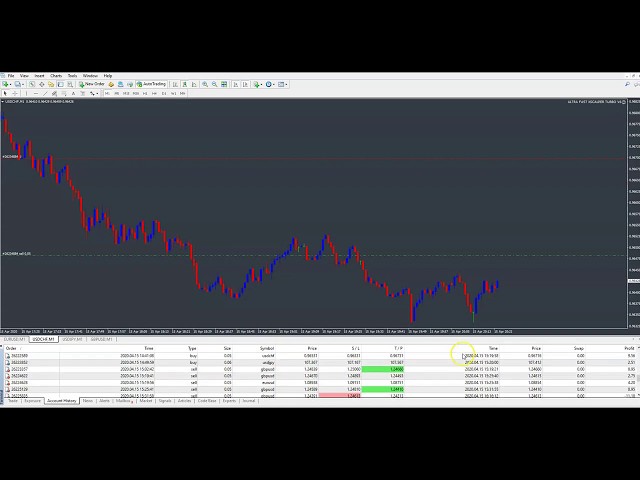Screen dimensions: 640x480
Task: Open the new chart dropdown
Action: point(10,84)
